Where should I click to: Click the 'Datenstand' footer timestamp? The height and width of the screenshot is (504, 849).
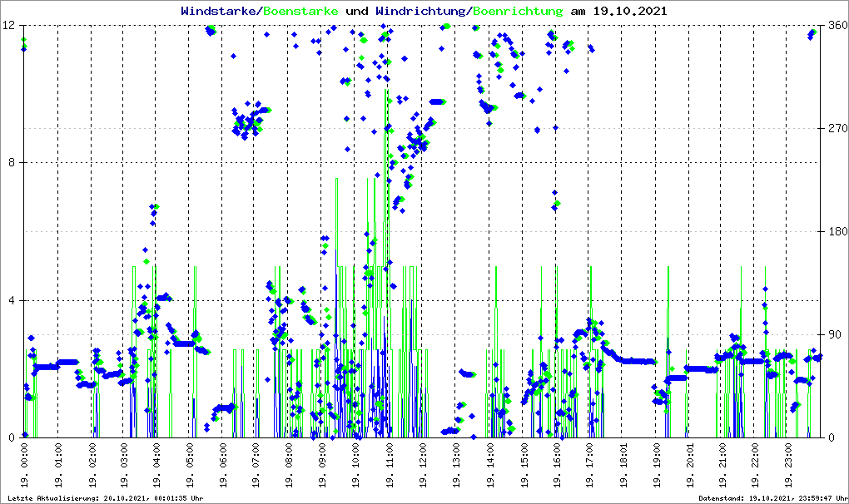pyautogui.click(x=773, y=498)
